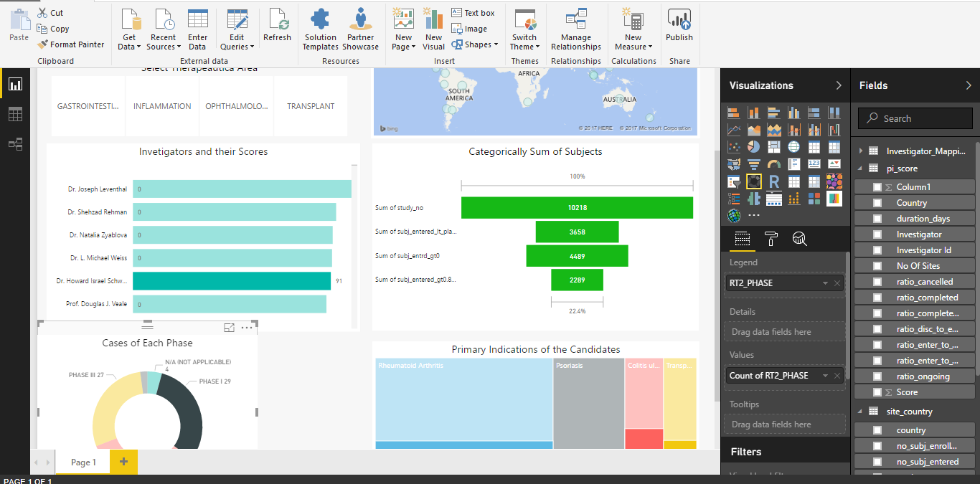Image resolution: width=980 pixels, height=484 pixels.
Task: Click Refresh in the ribbon
Action: (x=277, y=26)
